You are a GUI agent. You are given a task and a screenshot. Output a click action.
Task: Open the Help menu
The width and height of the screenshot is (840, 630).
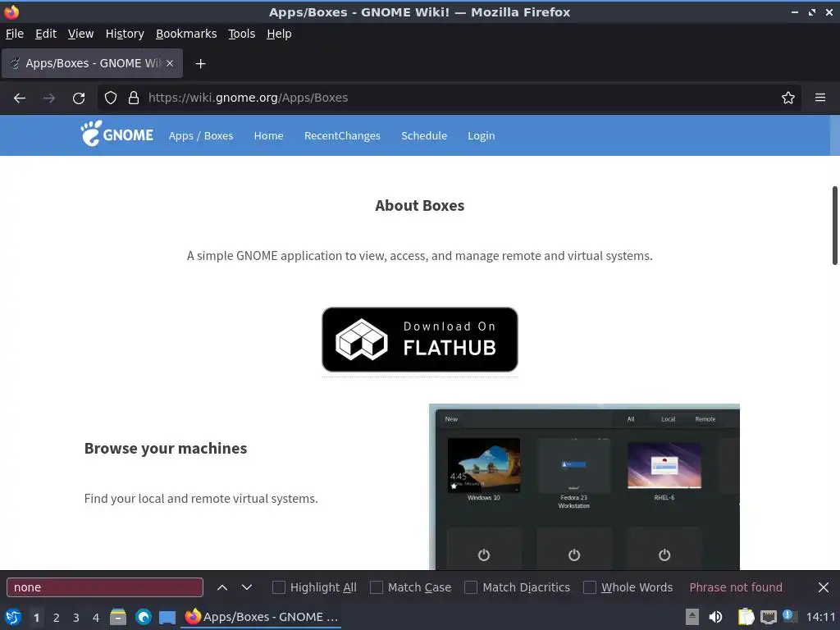click(279, 34)
